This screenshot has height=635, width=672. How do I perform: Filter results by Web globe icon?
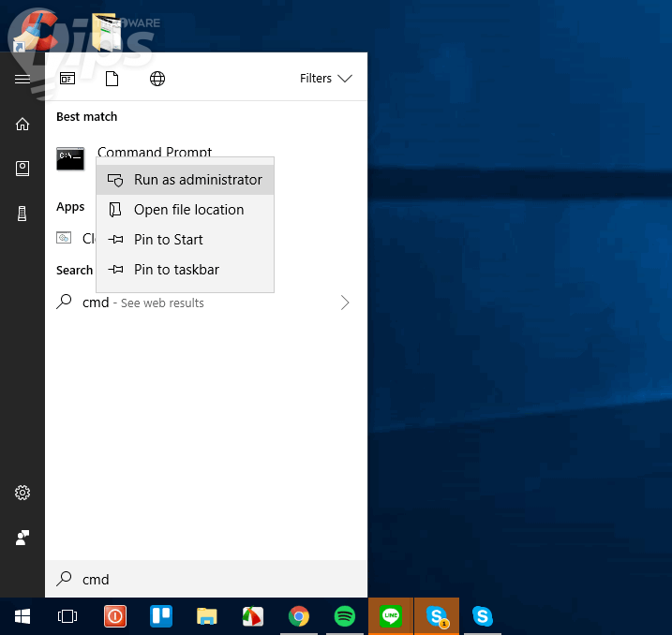pos(157,79)
